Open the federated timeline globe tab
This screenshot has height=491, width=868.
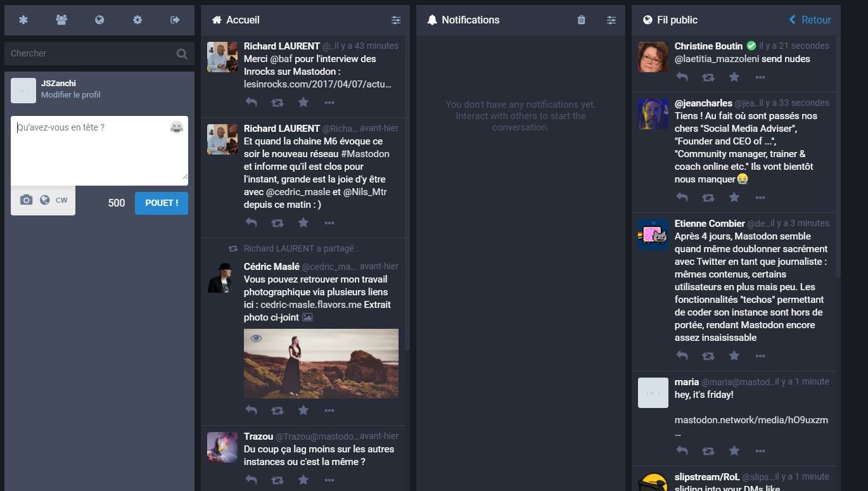[99, 20]
